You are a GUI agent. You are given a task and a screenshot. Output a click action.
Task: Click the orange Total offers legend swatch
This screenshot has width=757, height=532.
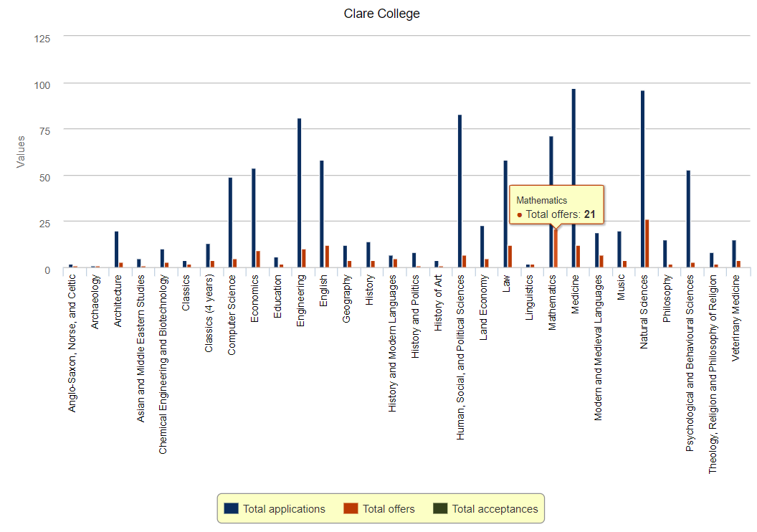tap(351, 508)
